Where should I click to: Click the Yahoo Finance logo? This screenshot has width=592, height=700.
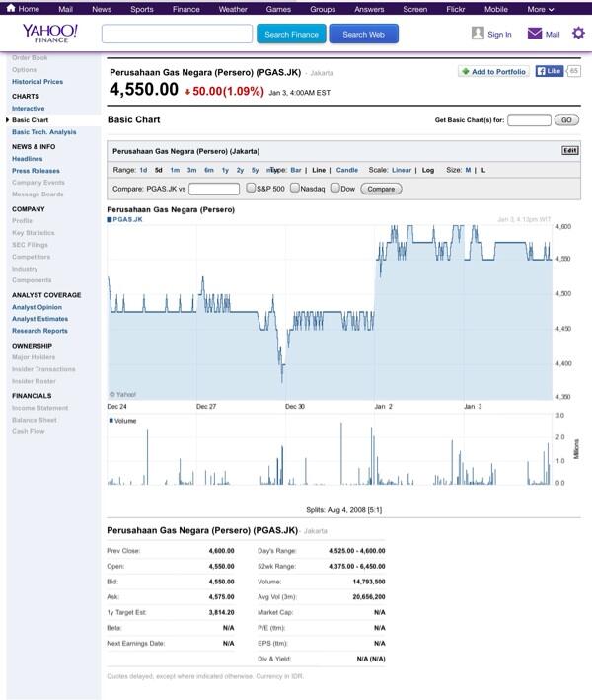(x=50, y=34)
